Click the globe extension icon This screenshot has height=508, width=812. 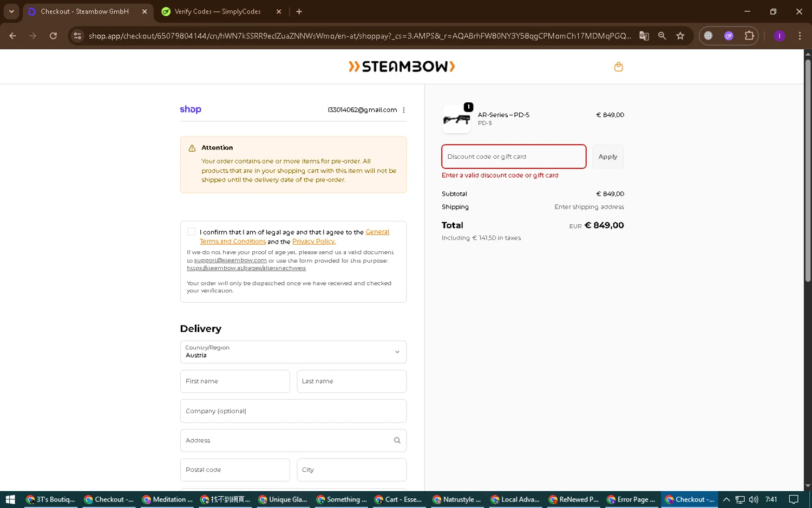click(708, 36)
